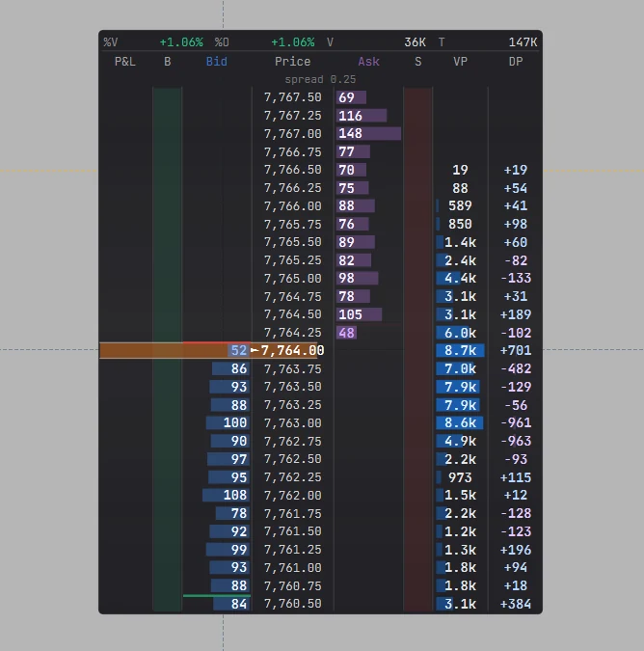Click the %V value +1.06%
This screenshot has width=644, height=651.
pos(181,42)
